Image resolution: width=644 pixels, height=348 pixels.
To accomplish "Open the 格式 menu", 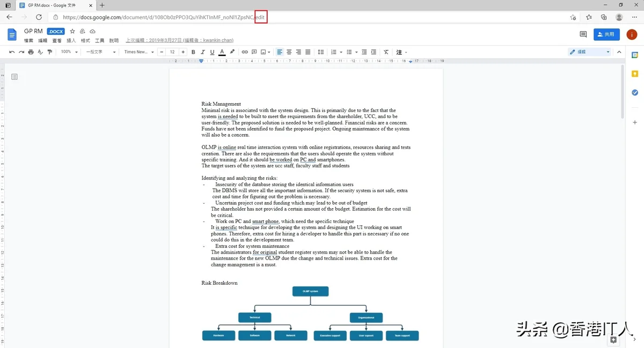I will (x=85, y=41).
